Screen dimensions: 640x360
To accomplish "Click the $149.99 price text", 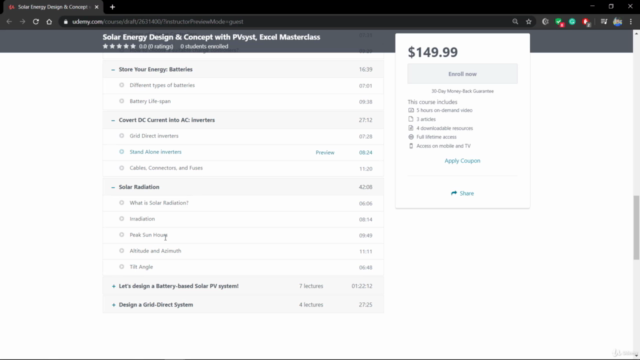I will 433,52.
